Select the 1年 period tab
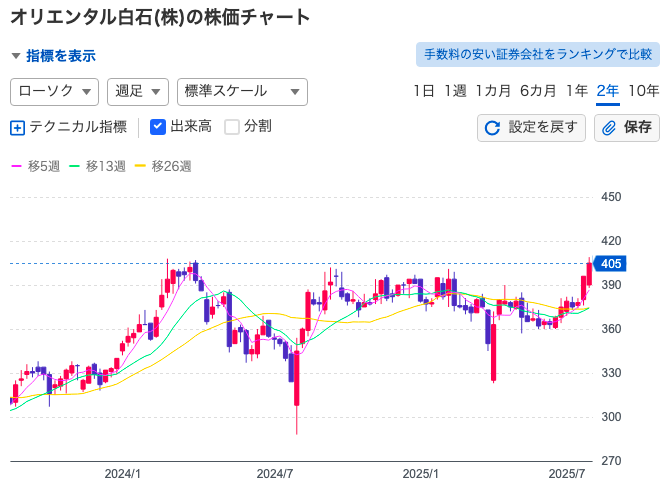670x491 pixels. pos(577,91)
